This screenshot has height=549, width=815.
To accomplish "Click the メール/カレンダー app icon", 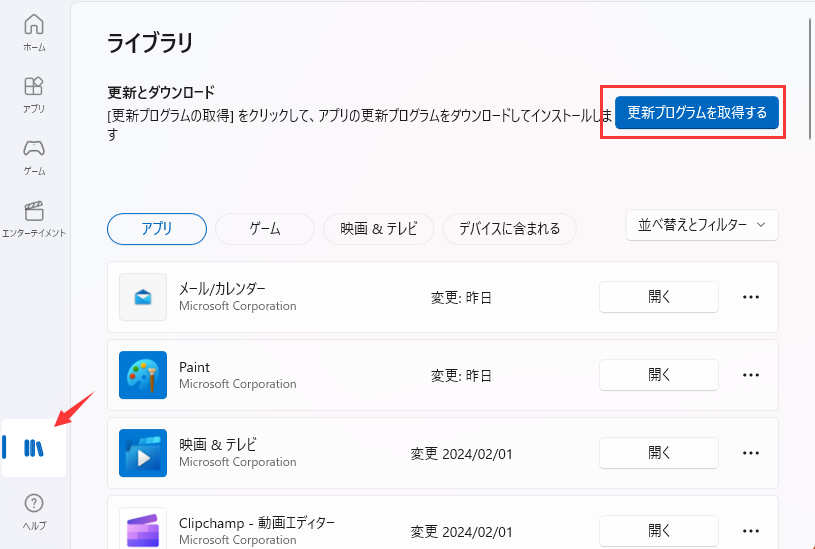I will click(143, 297).
